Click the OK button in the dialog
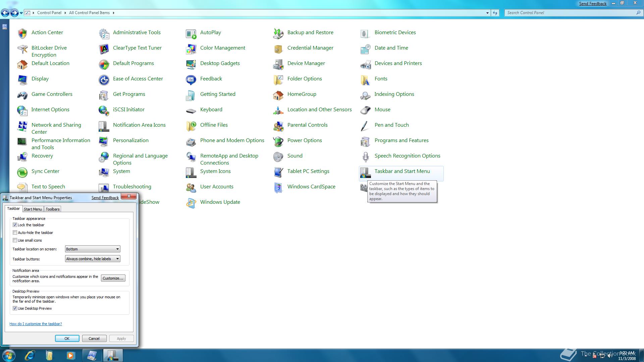This screenshot has width=644, height=362. 67,339
